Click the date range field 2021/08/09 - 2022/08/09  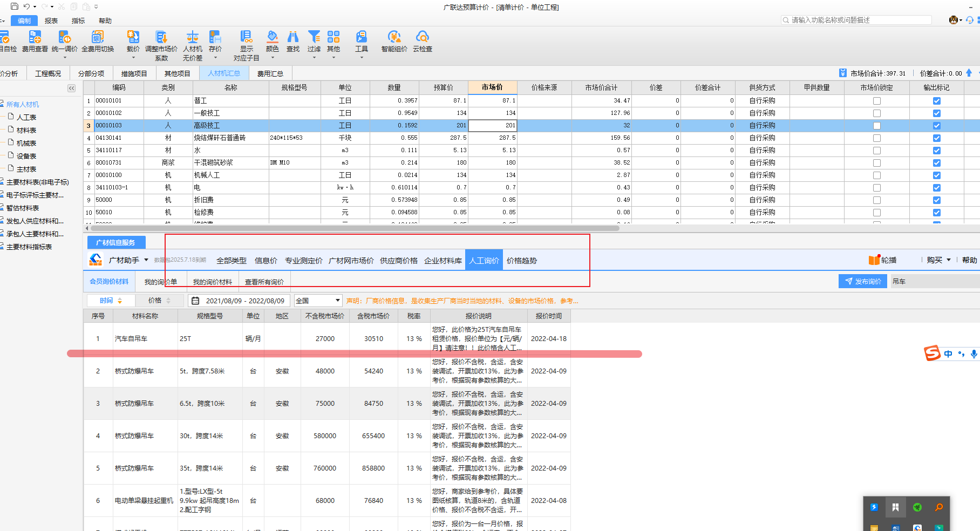coord(239,301)
